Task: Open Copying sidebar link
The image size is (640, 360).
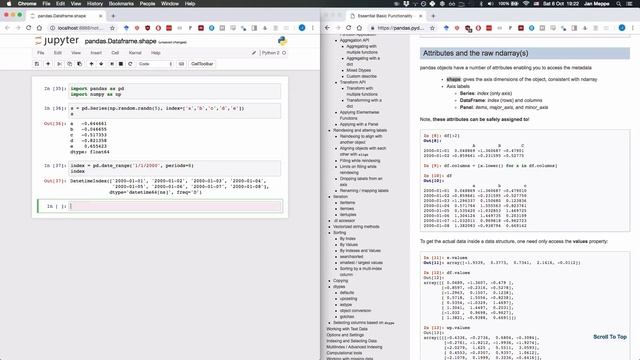Action: point(340,281)
